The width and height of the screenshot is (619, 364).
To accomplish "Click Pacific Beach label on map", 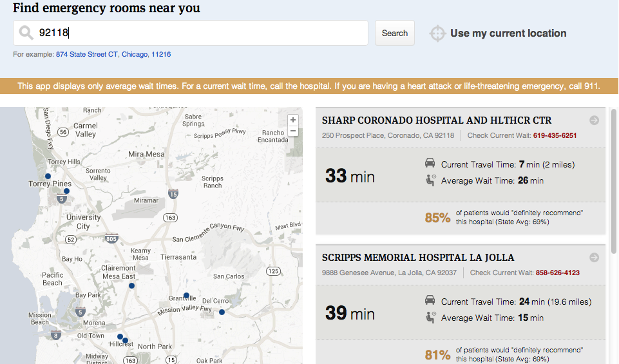I will [53, 279].
